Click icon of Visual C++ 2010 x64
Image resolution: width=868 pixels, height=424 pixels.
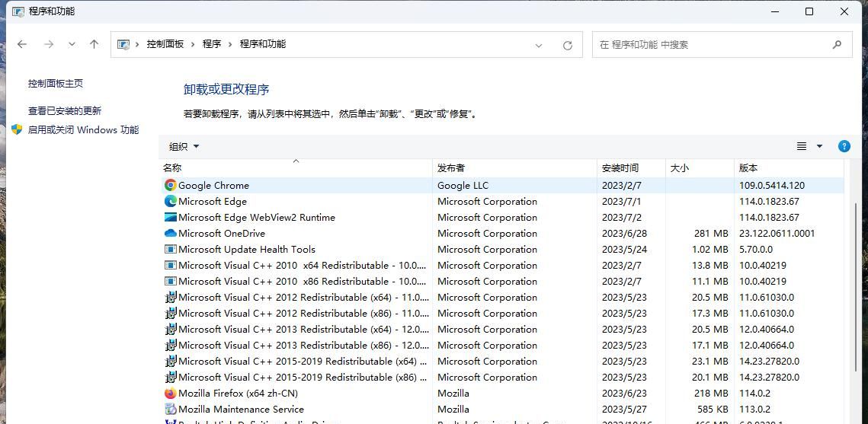171,266
